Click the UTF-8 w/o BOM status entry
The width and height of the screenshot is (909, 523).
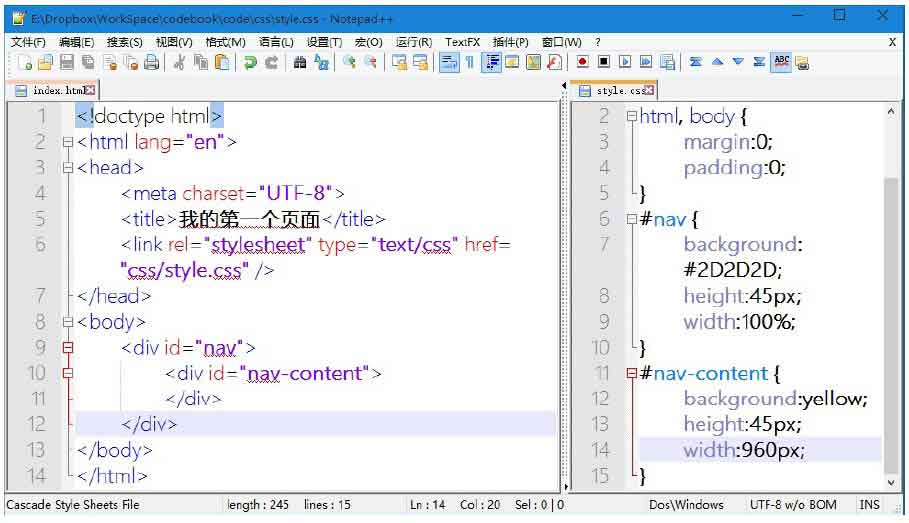792,504
